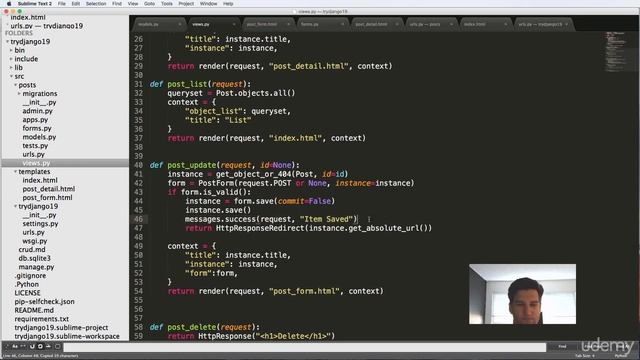Viewport: 640px width, 360px height.
Task: Close the forms.py tab
Action: point(342,24)
